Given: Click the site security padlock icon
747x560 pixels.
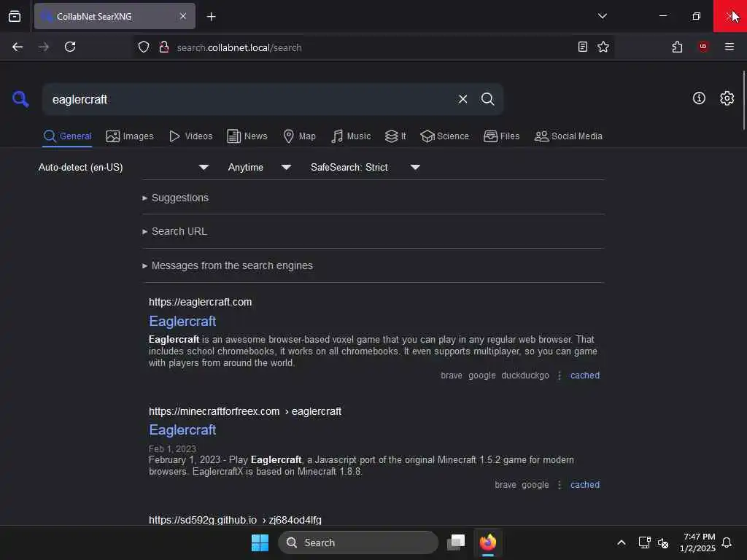Looking at the screenshot, I should click(x=164, y=47).
